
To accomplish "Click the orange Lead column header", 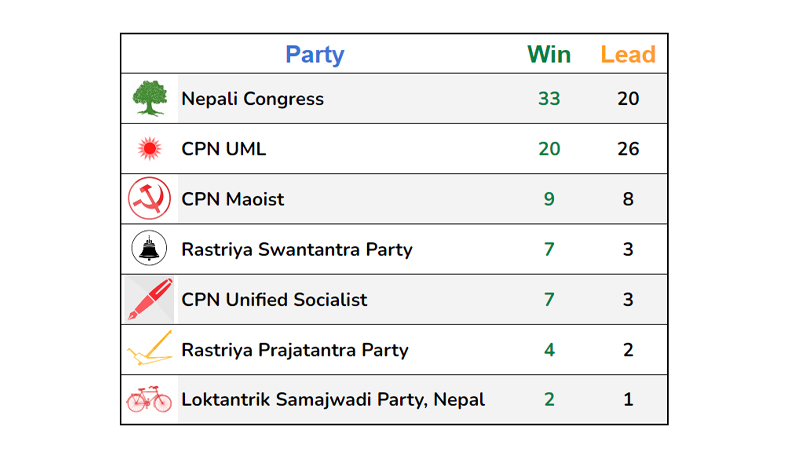I will 628,55.
